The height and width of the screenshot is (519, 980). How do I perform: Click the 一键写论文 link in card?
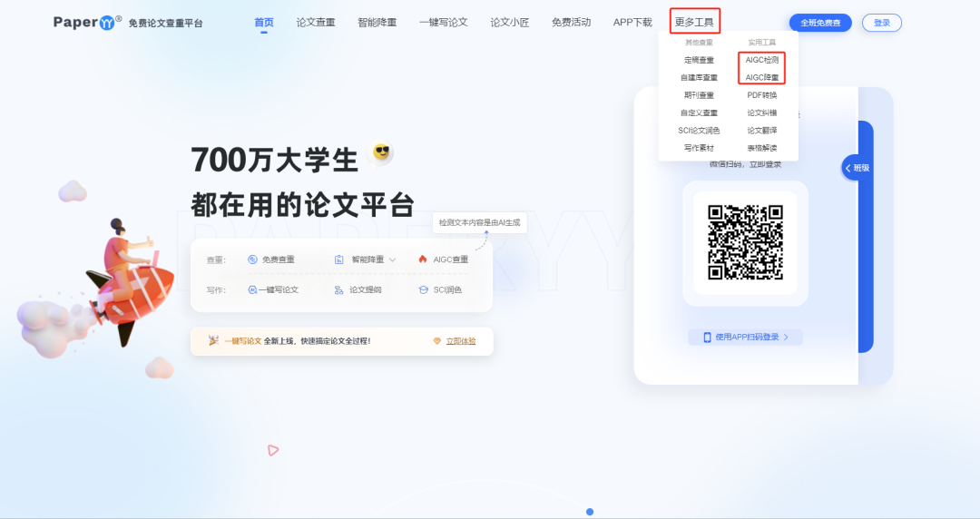[x=279, y=290]
